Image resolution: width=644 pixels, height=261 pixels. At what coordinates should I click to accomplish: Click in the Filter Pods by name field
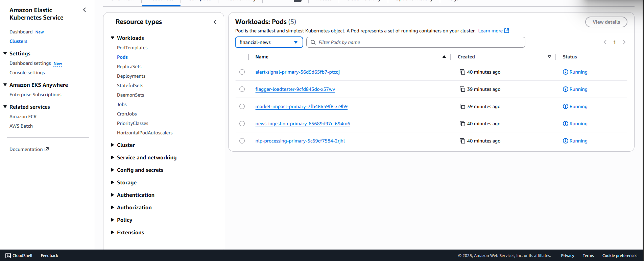(x=415, y=42)
